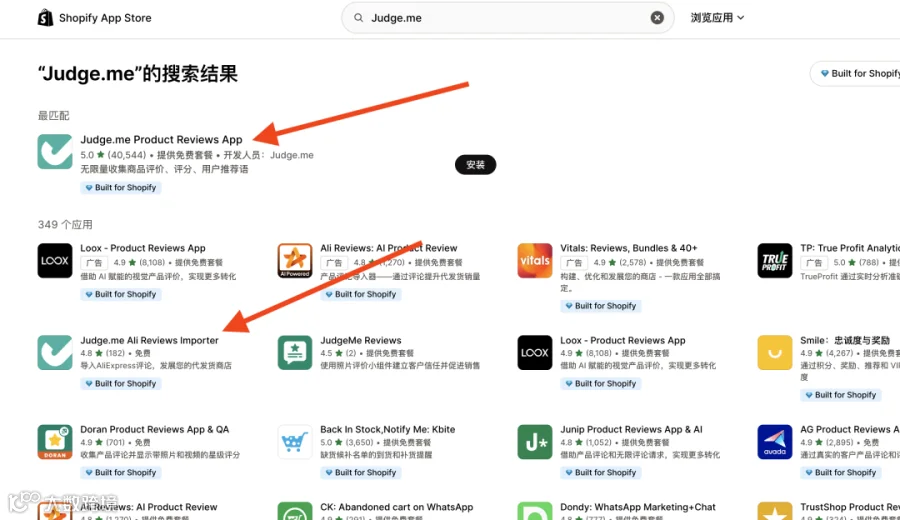The width and height of the screenshot is (900, 520).
Task: Open the Loox icon next to JudgeMe Reviews
Action: 534,352
